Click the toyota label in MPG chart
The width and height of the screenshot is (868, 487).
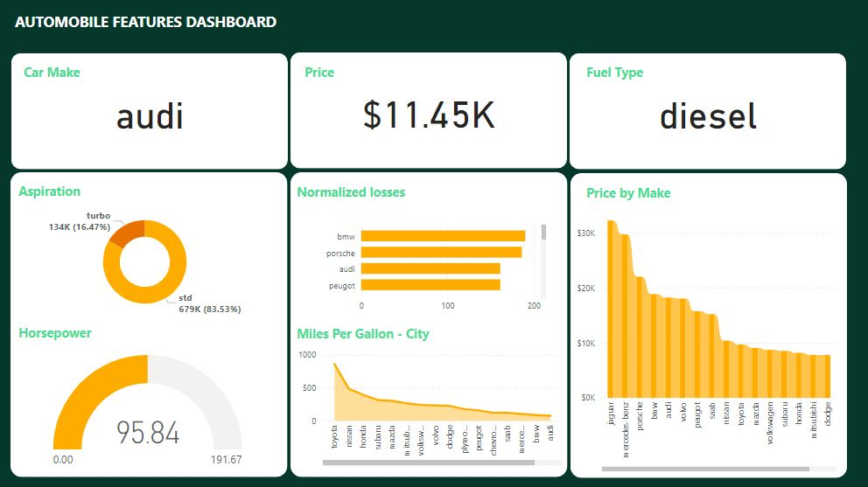pos(334,436)
